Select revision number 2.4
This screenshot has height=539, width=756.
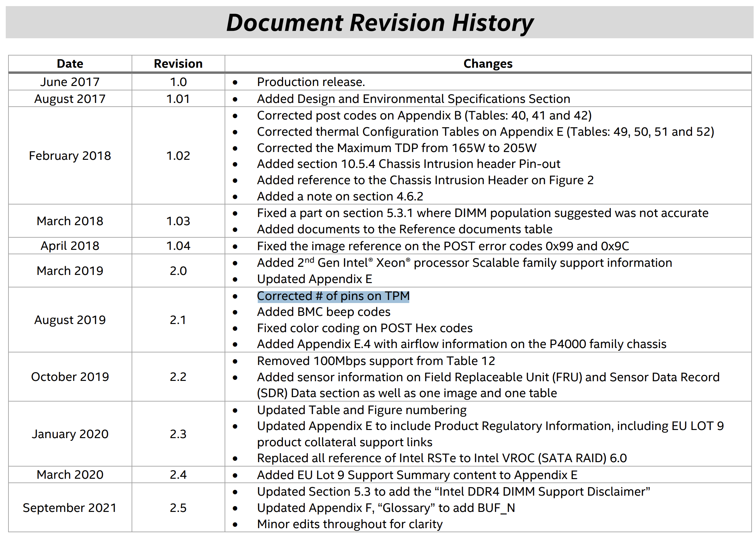point(178,475)
